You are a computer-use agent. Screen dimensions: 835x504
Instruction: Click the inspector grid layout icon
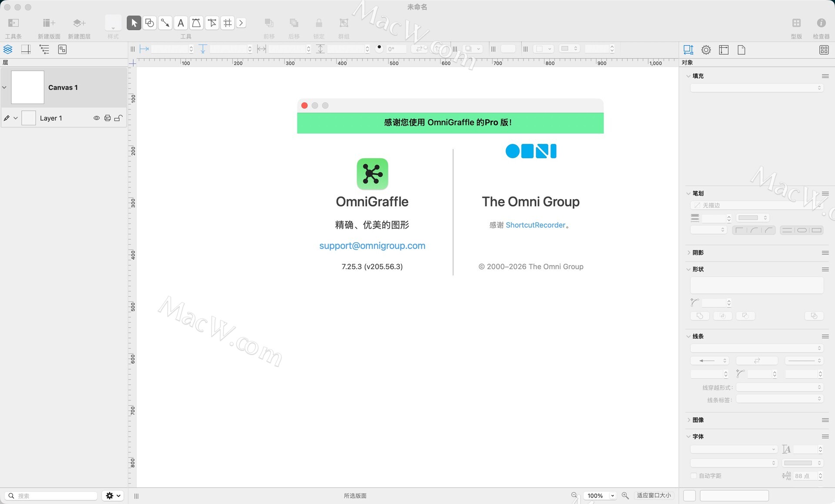click(x=824, y=50)
